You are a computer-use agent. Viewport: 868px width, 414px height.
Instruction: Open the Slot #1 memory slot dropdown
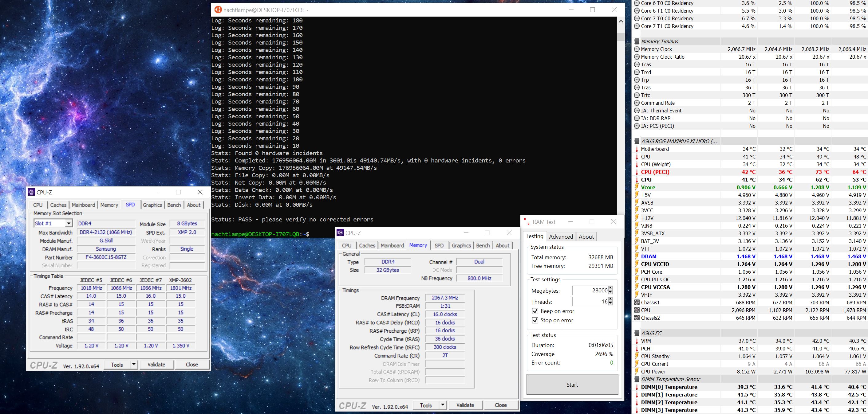69,224
